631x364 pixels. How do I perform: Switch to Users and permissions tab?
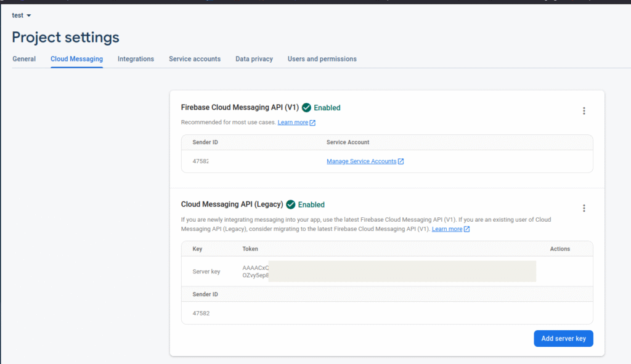coord(322,59)
